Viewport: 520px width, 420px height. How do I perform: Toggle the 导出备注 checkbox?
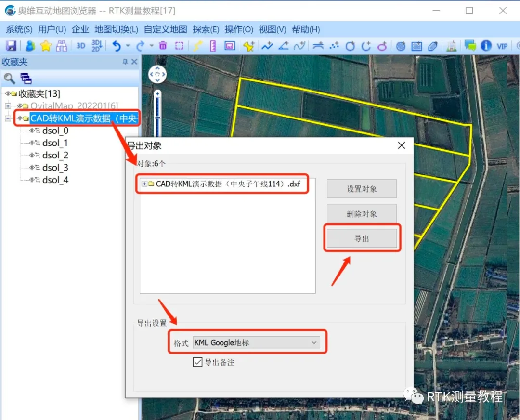197,362
